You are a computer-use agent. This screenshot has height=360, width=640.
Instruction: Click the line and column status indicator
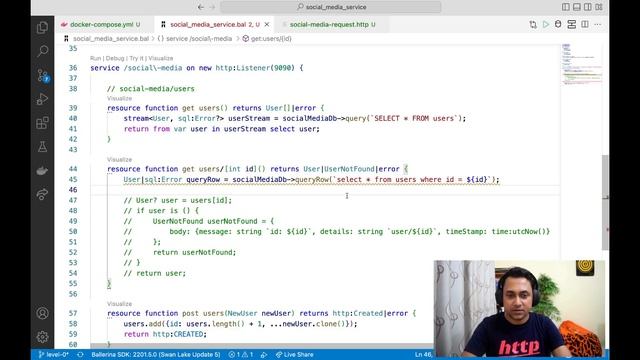click(x=424, y=355)
